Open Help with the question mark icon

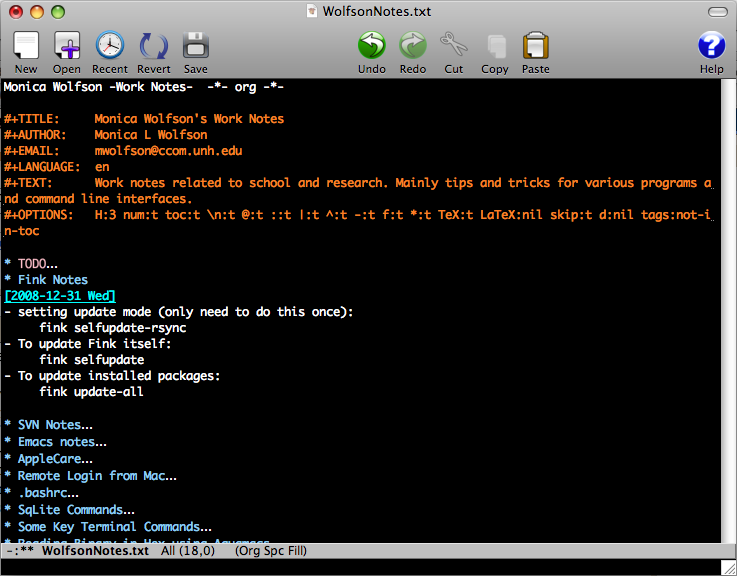[712, 46]
